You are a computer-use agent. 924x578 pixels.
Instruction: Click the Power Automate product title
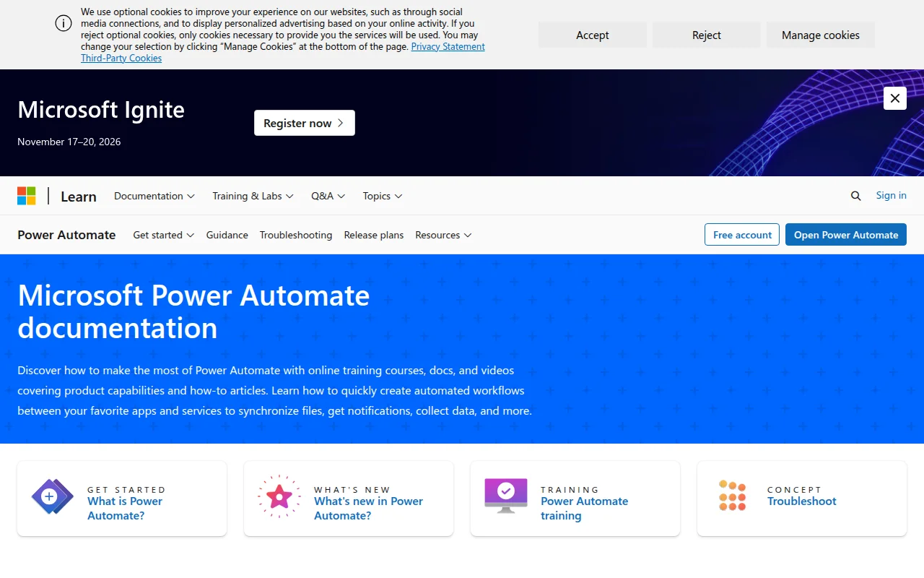[x=66, y=235]
